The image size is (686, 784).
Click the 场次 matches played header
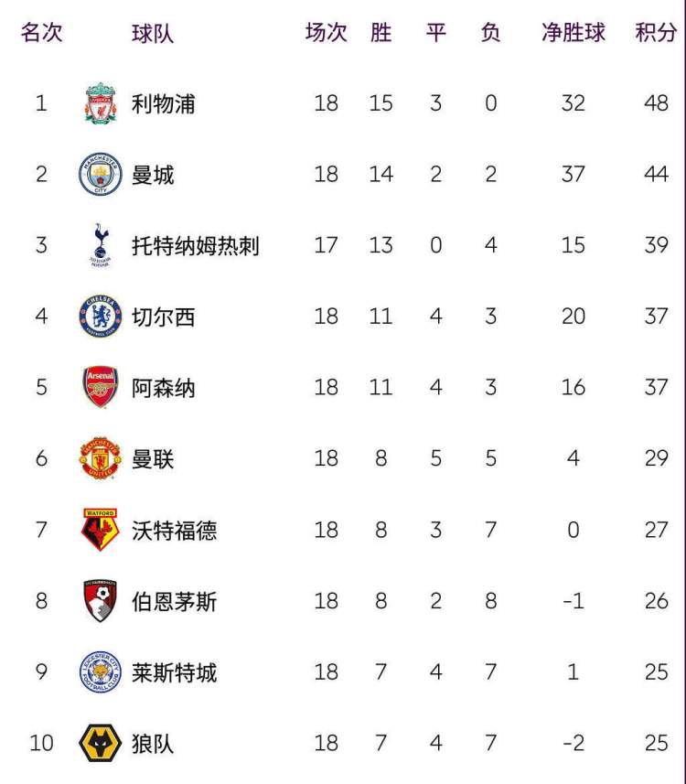click(x=326, y=33)
